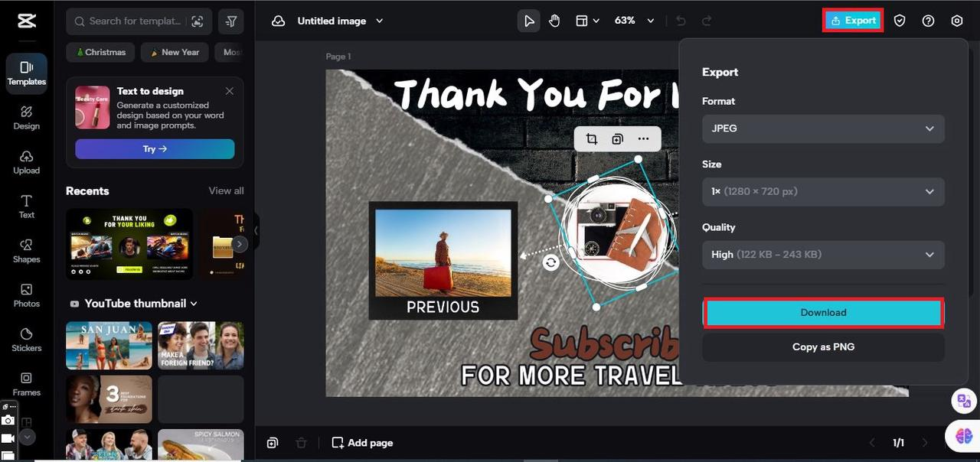Click the Download button

pyautogui.click(x=823, y=313)
